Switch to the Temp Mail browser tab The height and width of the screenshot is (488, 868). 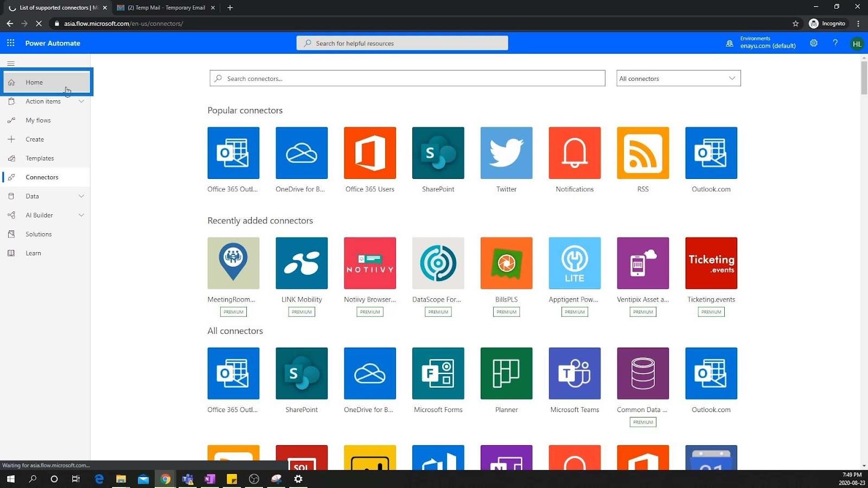coord(166,8)
